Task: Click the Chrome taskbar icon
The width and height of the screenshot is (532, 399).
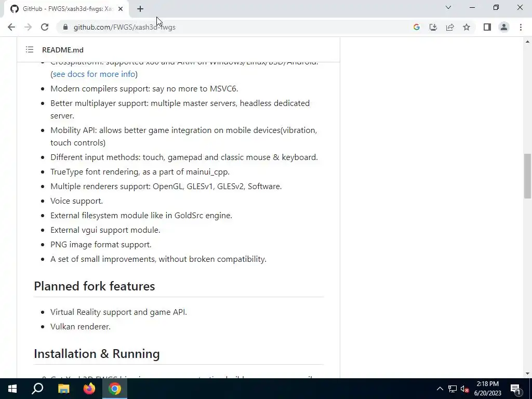Action: click(x=115, y=389)
